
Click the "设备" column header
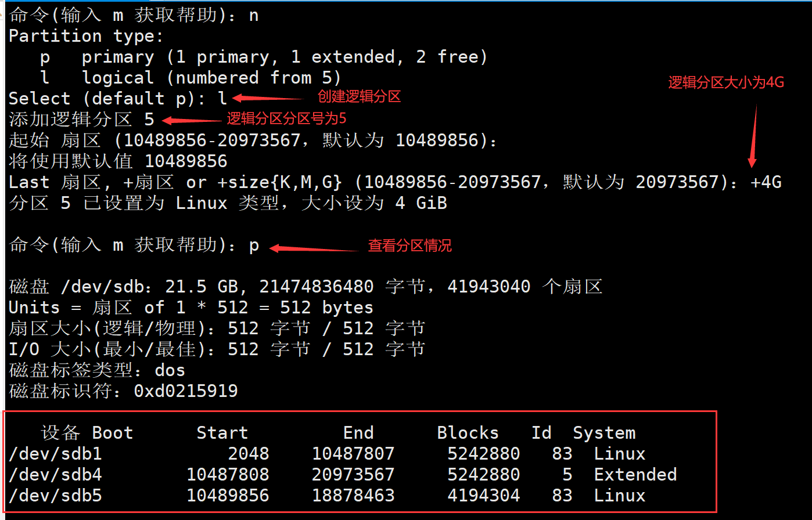point(60,433)
